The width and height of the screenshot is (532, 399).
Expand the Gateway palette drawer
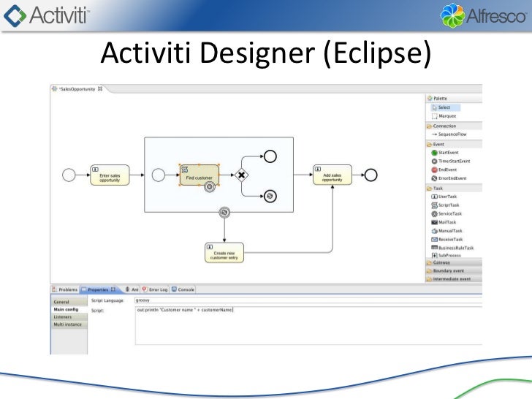pos(454,262)
